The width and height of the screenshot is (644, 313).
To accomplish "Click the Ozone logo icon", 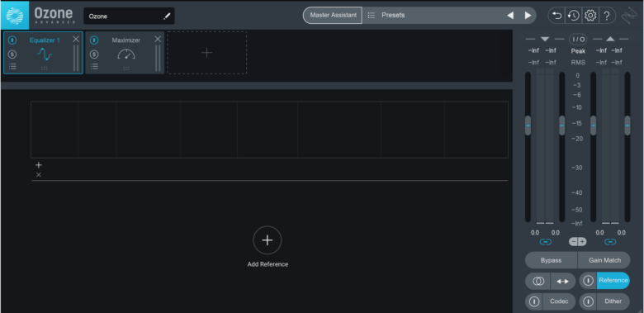I will pyautogui.click(x=15, y=15).
